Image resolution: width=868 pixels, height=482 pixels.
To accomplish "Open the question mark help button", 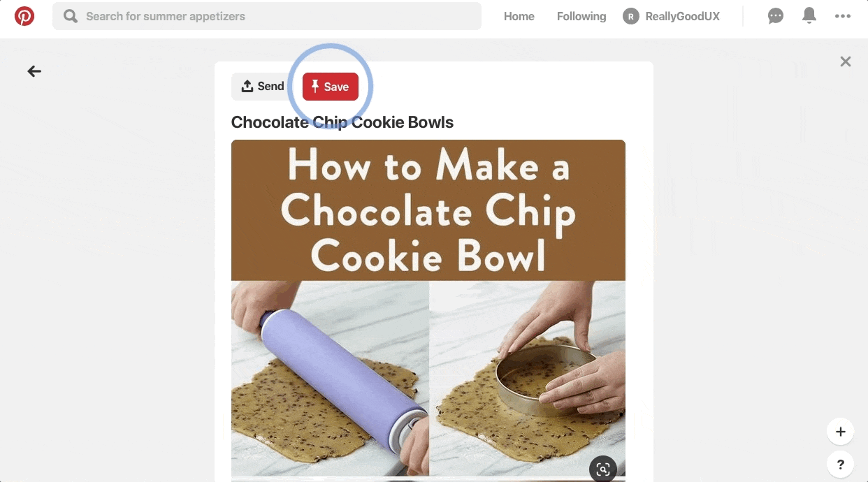I will tap(841, 464).
